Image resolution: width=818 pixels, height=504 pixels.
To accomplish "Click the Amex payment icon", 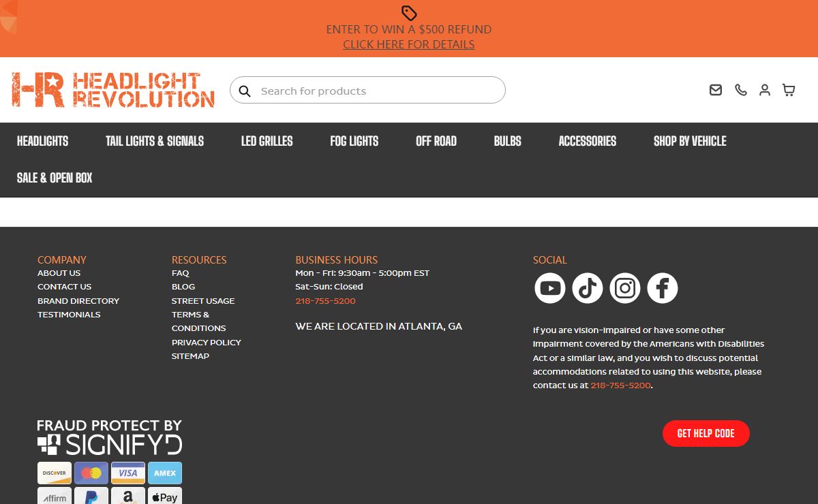I will [x=165, y=473].
